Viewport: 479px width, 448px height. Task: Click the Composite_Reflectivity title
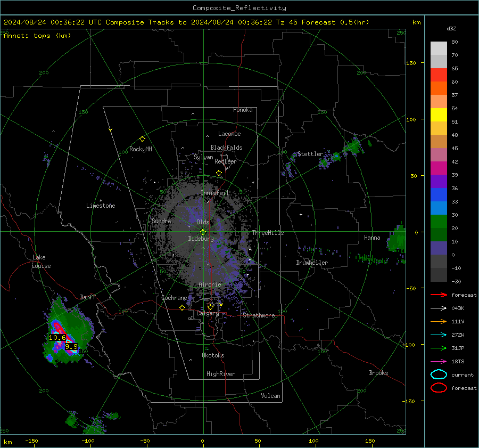[240, 8]
